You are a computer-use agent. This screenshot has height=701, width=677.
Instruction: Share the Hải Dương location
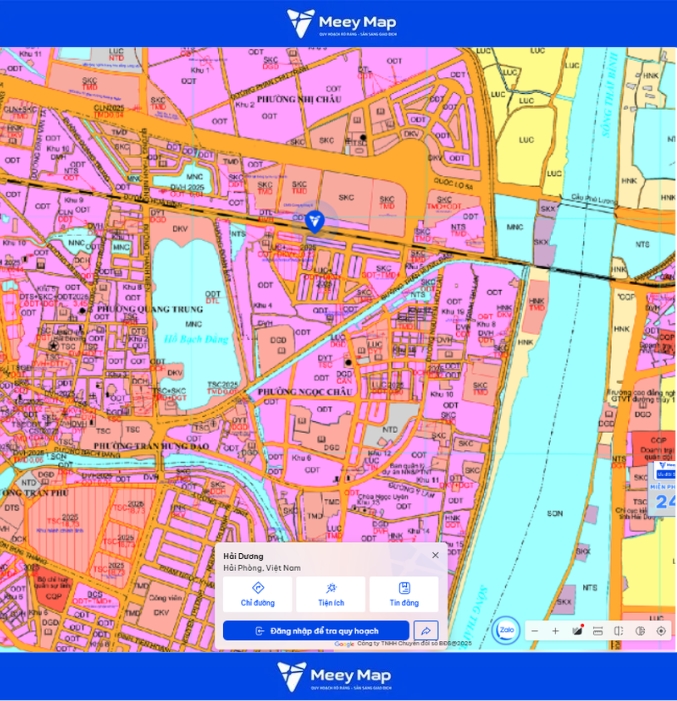[x=426, y=631]
